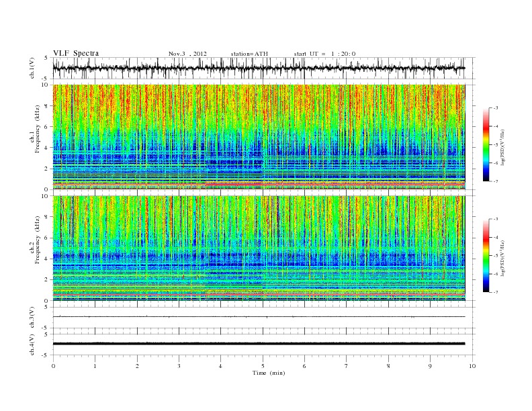Viewport: 532px width, 411px height.
Task: Click the time axis tick label "8"
Action: tap(388, 366)
